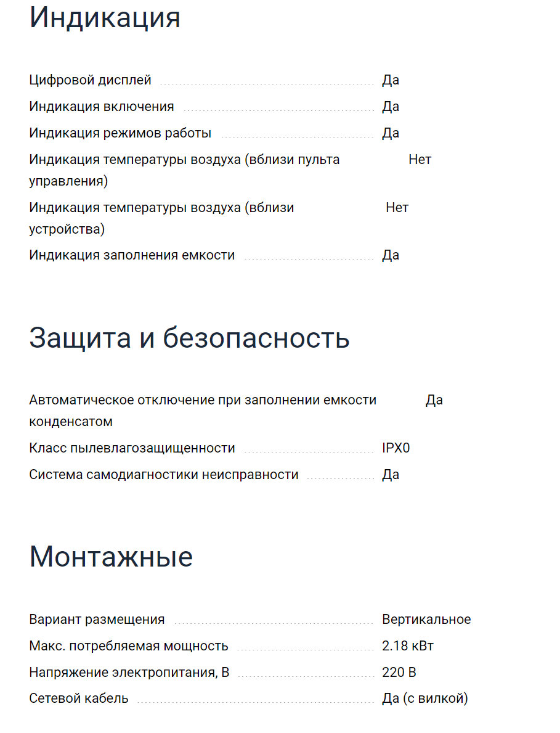Click 'Система самодиагностики неисправности' label
Viewport: 560px width, 733px height.
tap(163, 475)
